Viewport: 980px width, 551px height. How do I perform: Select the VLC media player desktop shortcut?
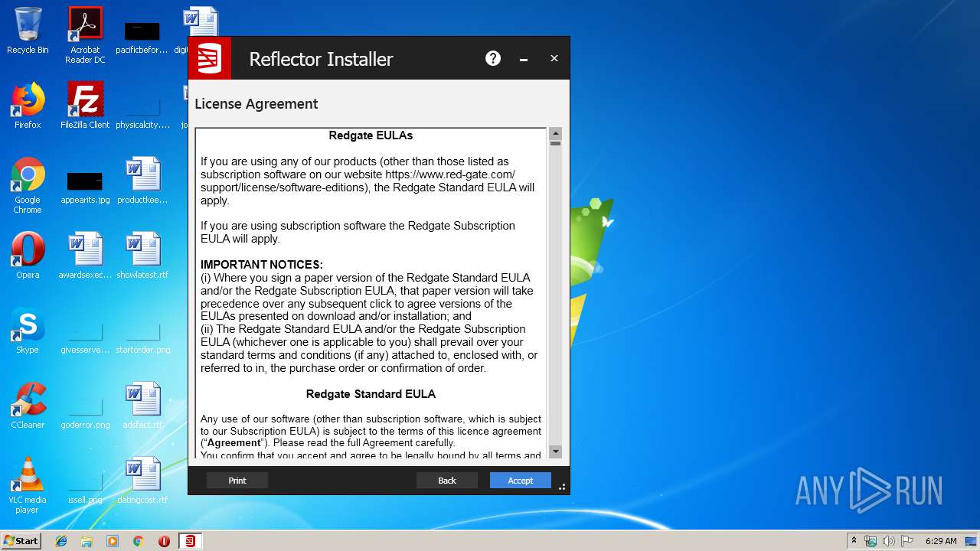(x=28, y=485)
